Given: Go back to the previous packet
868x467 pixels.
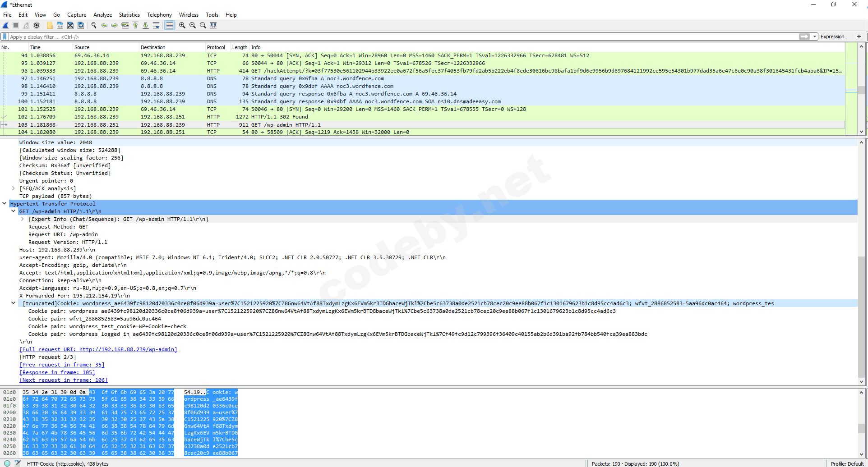Looking at the screenshot, I should click(104, 25).
